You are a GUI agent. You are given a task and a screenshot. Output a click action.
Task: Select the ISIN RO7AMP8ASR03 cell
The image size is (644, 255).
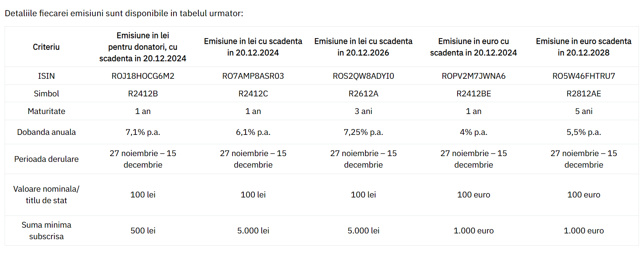click(x=253, y=76)
